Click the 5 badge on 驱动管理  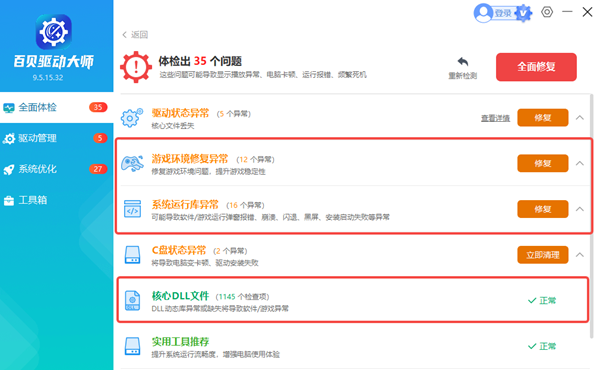[x=100, y=138]
